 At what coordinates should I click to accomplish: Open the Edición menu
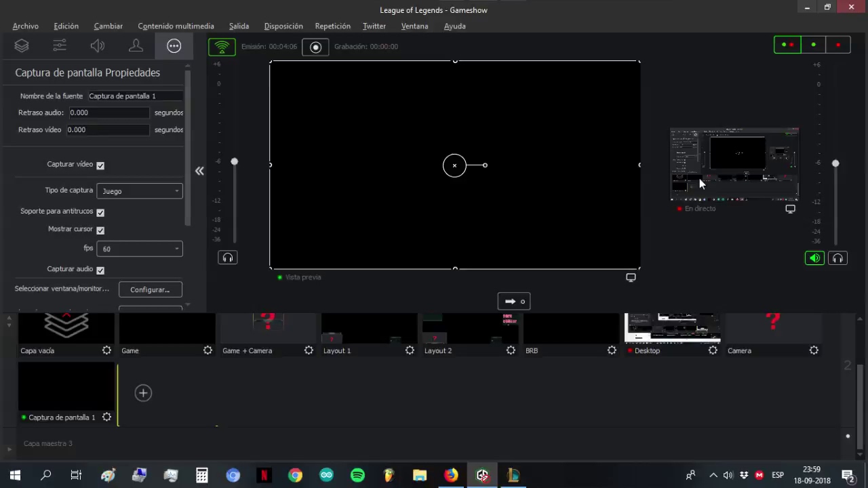(66, 26)
